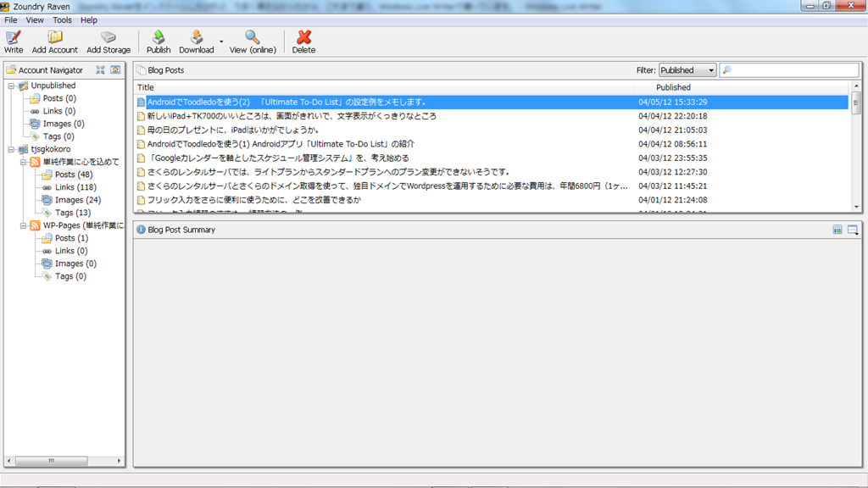Click the Write new post icon
The image size is (868, 488).
coord(13,37)
